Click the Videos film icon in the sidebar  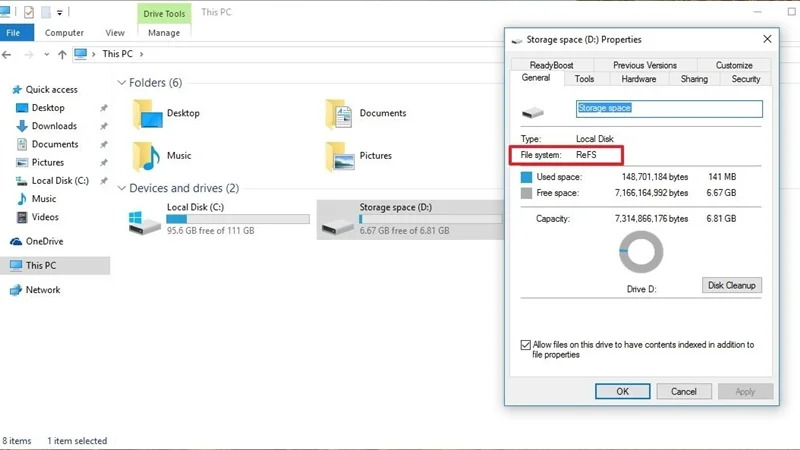pyautogui.click(x=21, y=217)
